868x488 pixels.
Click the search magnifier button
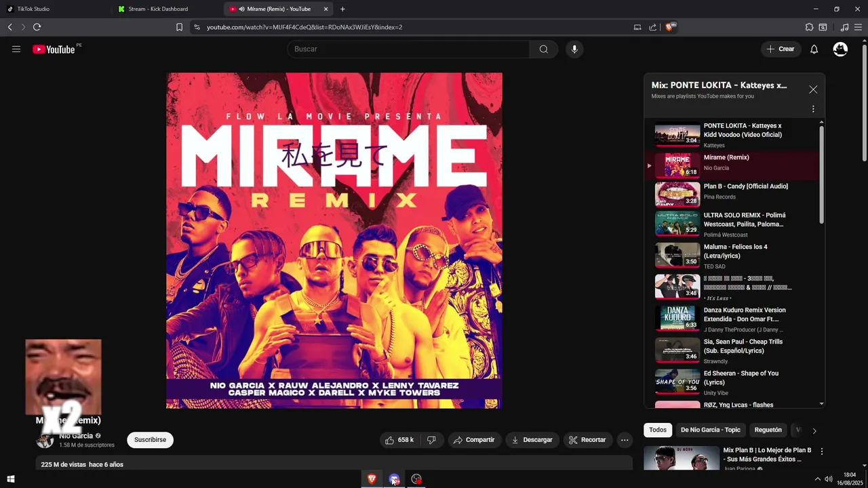(x=544, y=49)
